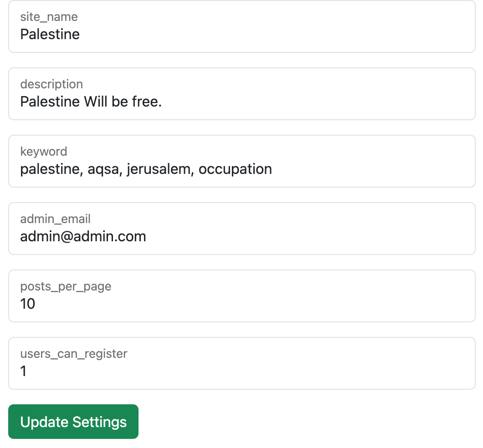Click the keyword floating label

coord(44,152)
